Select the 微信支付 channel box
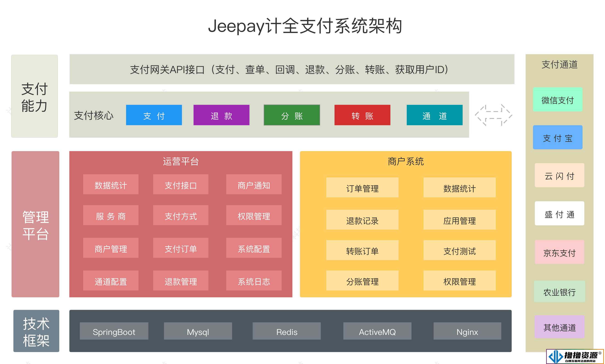The image size is (605, 364). pos(558,100)
